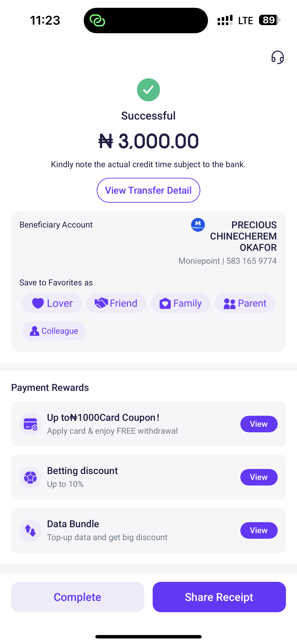Tap the green link icon in Dynamic Island
The image size is (297, 644).
(x=97, y=20)
